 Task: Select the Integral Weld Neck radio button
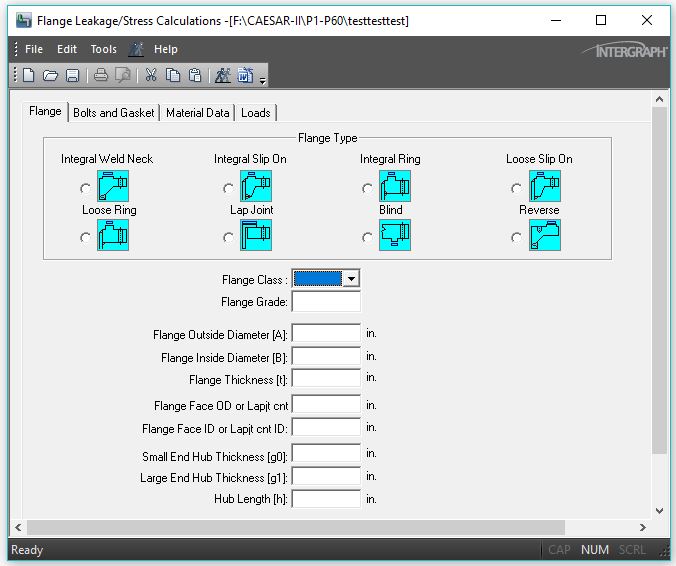(x=85, y=189)
